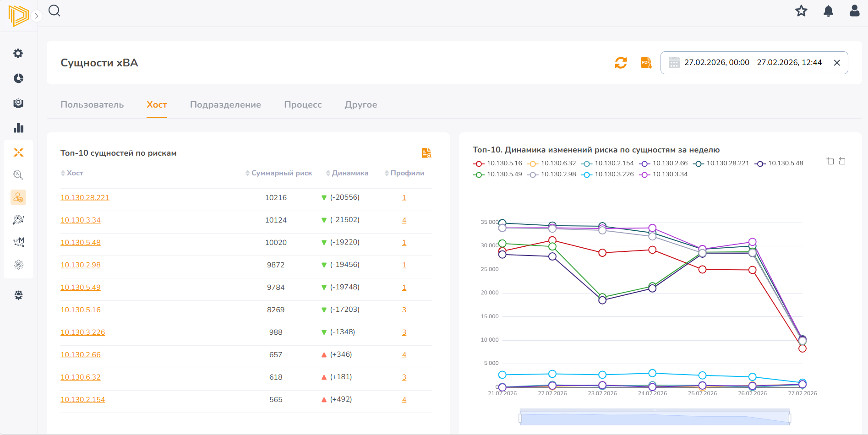Switch to the Пользователь tab

92,105
